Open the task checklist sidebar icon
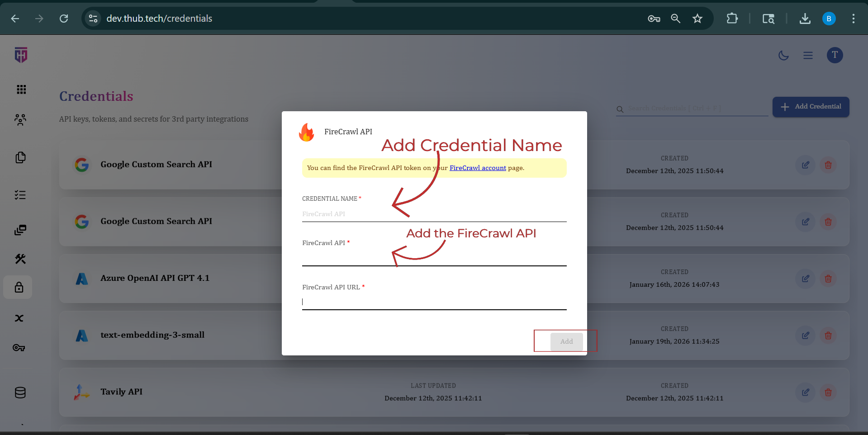 point(20,195)
